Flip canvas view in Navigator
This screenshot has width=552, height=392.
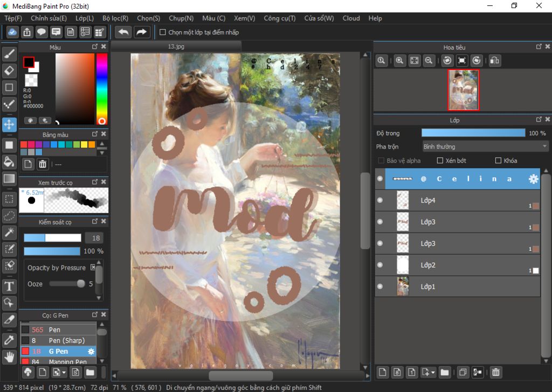[494, 60]
